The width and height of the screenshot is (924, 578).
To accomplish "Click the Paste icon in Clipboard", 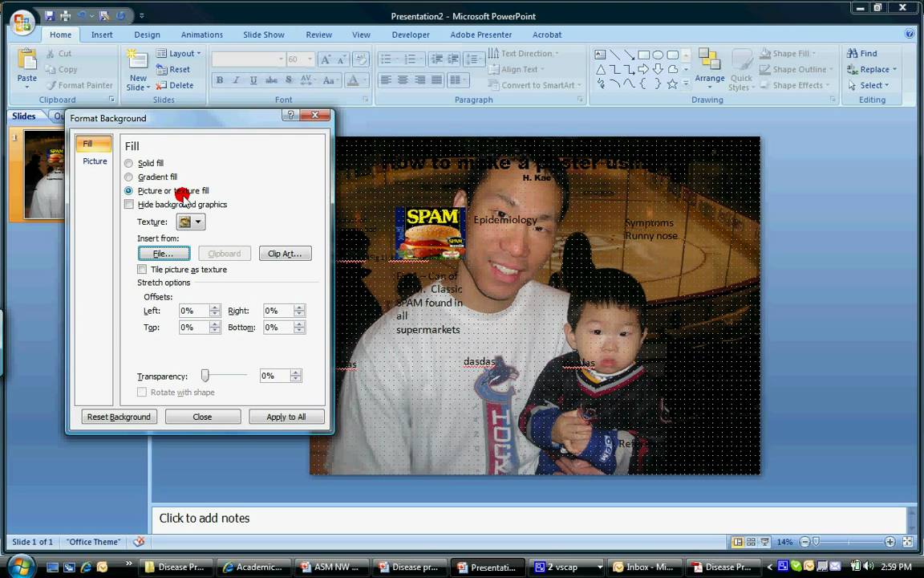I will pyautogui.click(x=27, y=61).
